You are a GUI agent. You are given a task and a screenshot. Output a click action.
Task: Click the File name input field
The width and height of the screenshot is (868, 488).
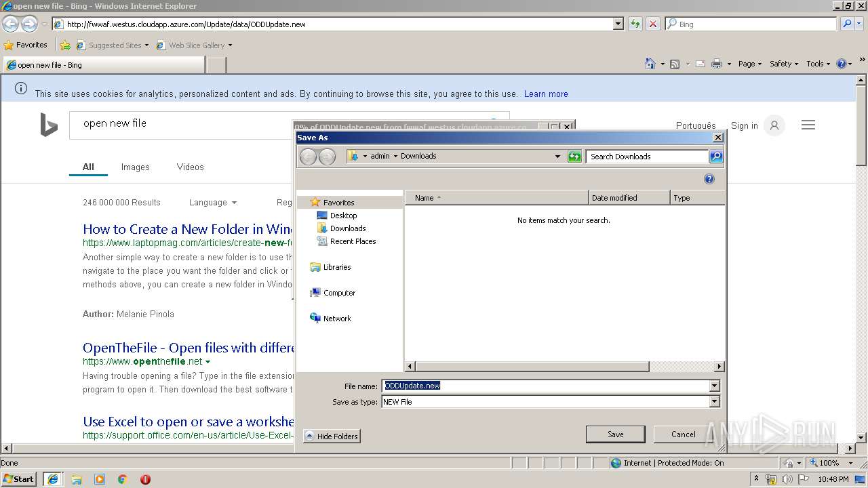[x=545, y=386]
